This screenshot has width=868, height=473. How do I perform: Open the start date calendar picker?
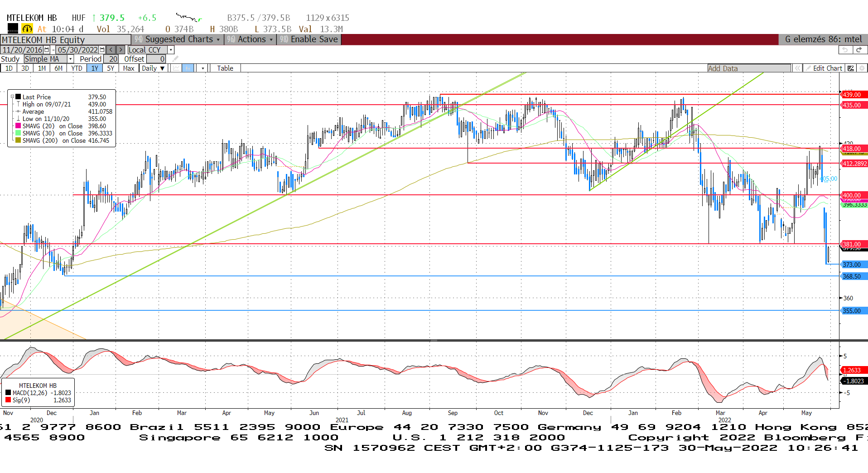[47, 50]
